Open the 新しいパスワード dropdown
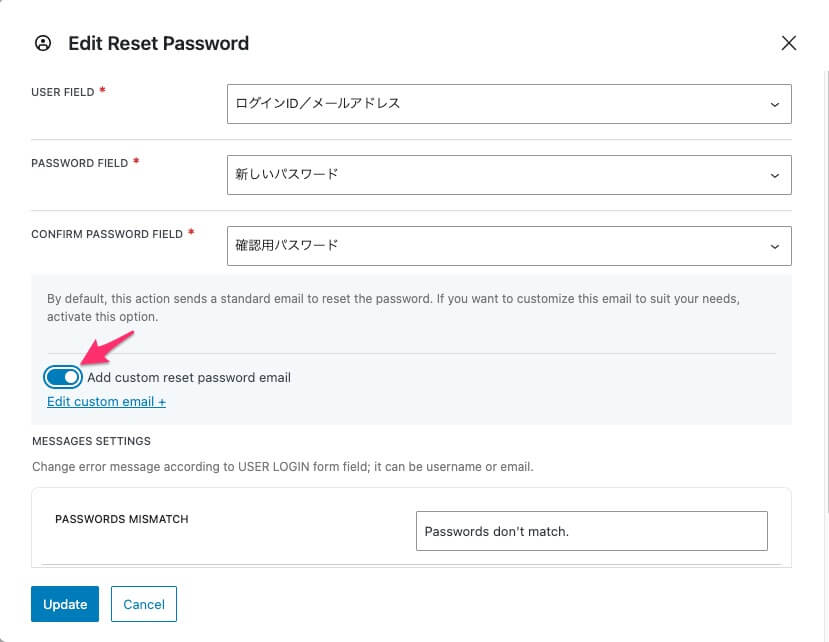Viewport: 829px width, 642px height. pos(500,175)
